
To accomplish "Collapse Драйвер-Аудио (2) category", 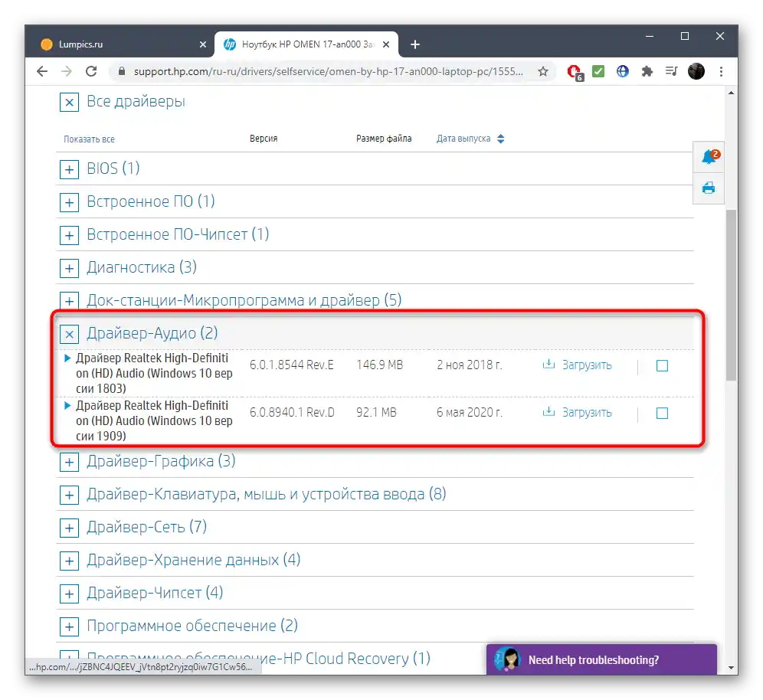I will [69, 334].
